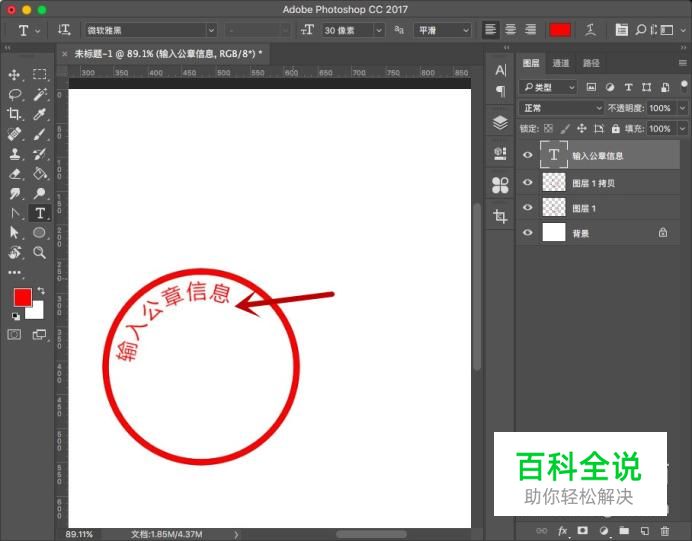Toggle text orientation in options bar
Screen dimensions: 692x541
point(64,30)
